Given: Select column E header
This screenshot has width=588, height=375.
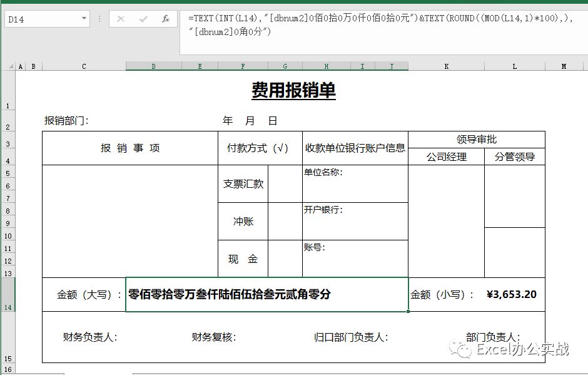Looking at the screenshot, I should (200, 66).
